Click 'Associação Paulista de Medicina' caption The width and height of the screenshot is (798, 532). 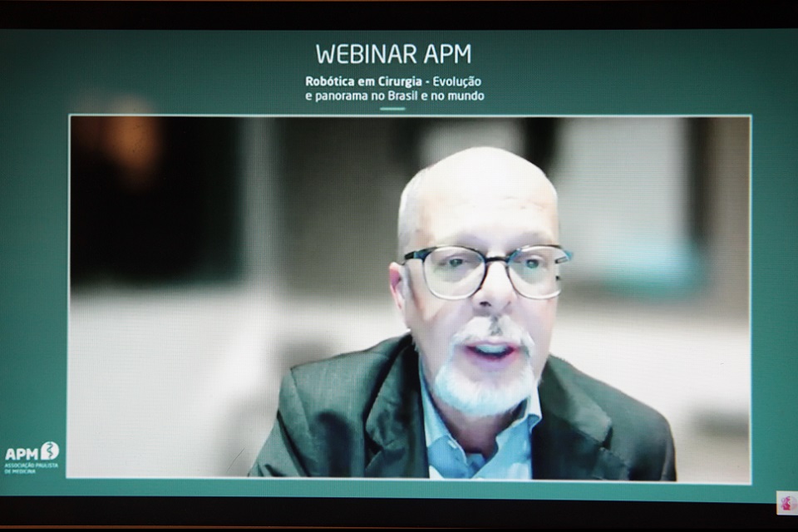click(31, 468)
